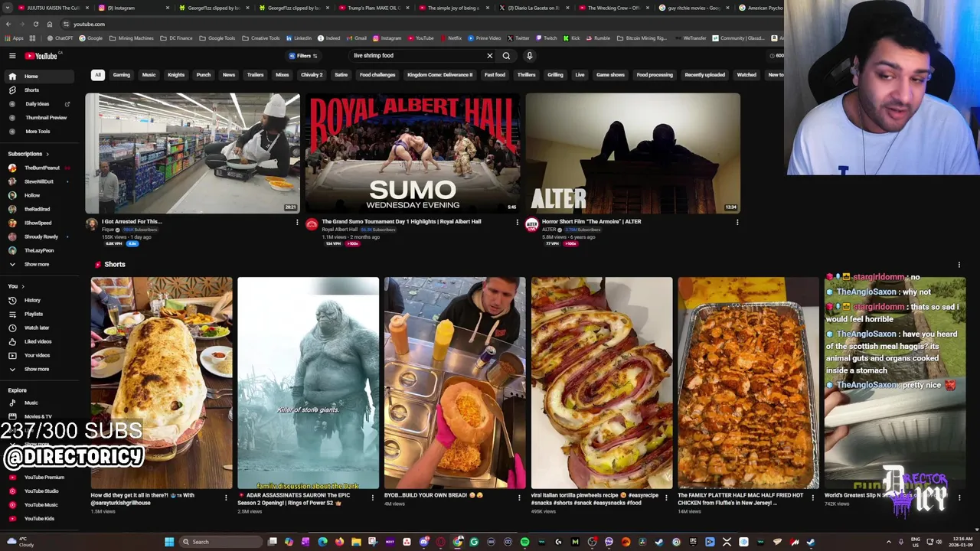The width and height of the screenshot is (980, 551).
Task: Click the Royal Albert Hall channel avatar
Action: tap(312, 224)
